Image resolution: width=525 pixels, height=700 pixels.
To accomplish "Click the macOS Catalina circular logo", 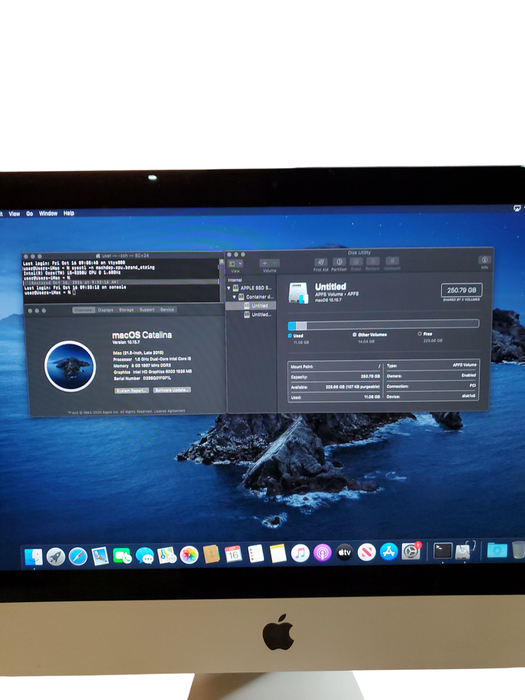I will click(70, 366).
